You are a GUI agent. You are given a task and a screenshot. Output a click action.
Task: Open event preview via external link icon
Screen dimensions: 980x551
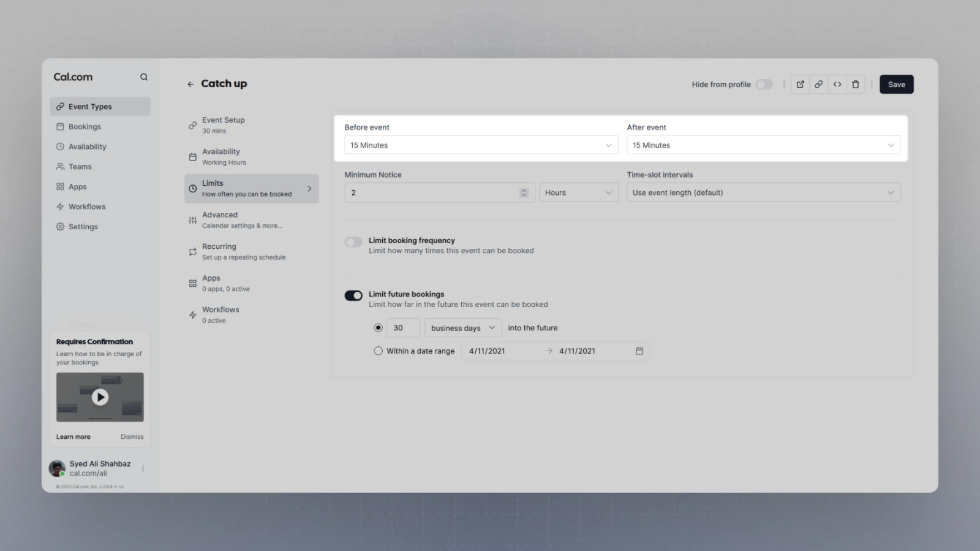click(x=800, y=85)
